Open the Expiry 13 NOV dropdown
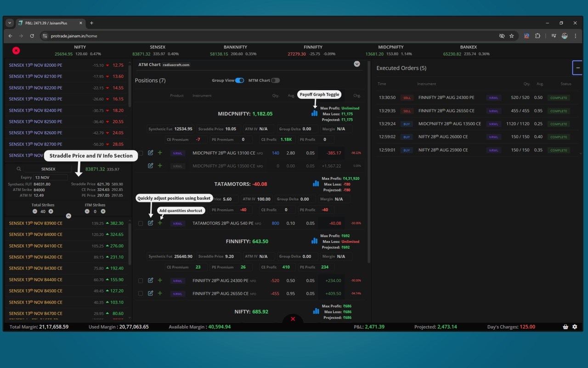The image size is (588, 368). click(51, 177)
